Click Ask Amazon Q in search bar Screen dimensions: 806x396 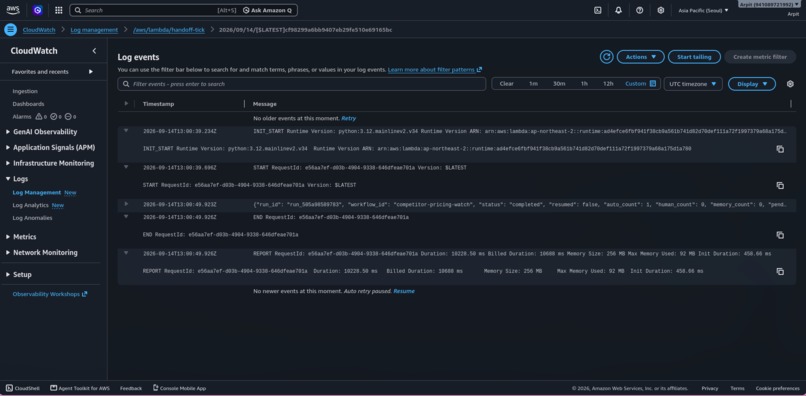point(266,10)
